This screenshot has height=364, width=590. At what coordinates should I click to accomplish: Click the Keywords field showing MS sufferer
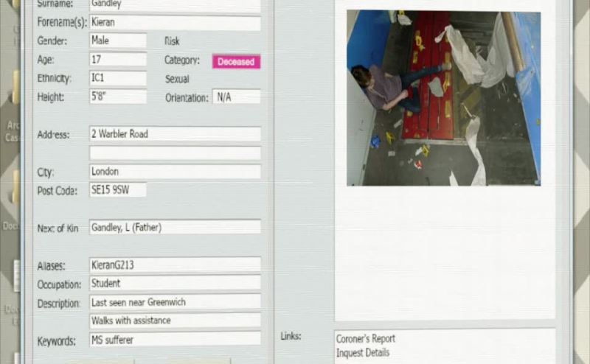click(x=175, y=340)
